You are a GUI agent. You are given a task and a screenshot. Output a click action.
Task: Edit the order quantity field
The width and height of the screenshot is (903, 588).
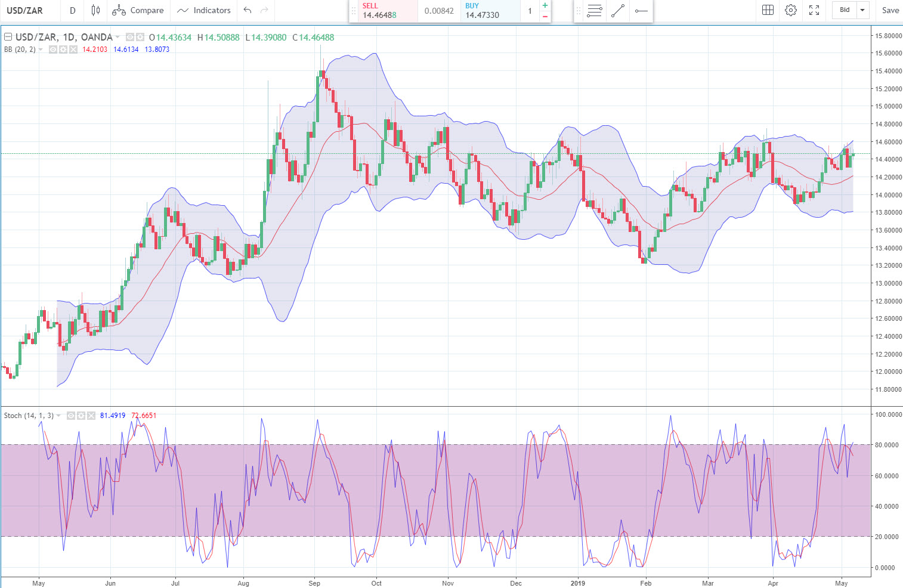coord(530,11)
